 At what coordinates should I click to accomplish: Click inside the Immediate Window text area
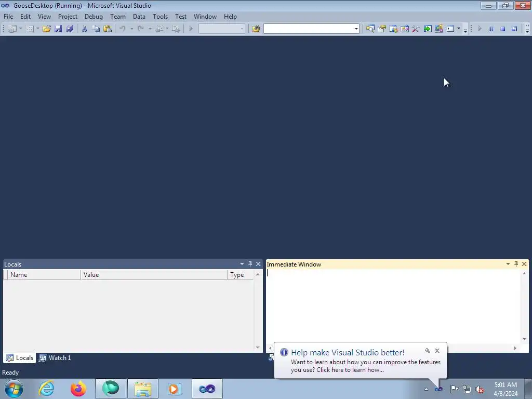[x=394, y=307]
